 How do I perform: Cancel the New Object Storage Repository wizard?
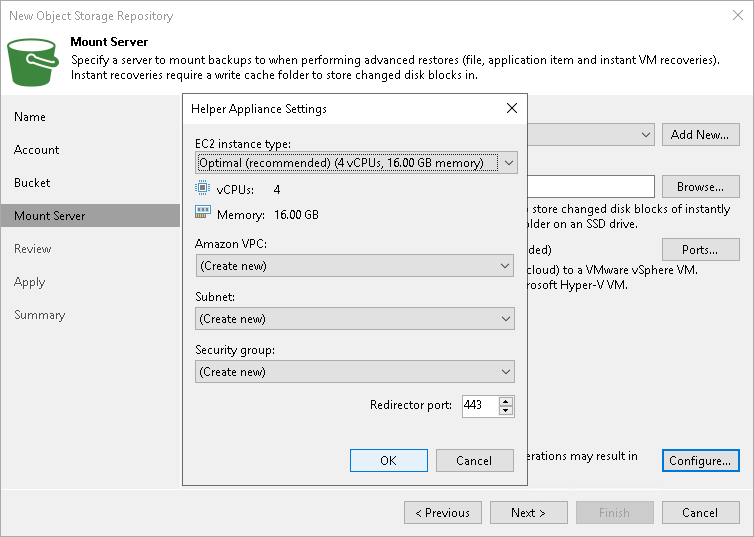coord(701,512)
